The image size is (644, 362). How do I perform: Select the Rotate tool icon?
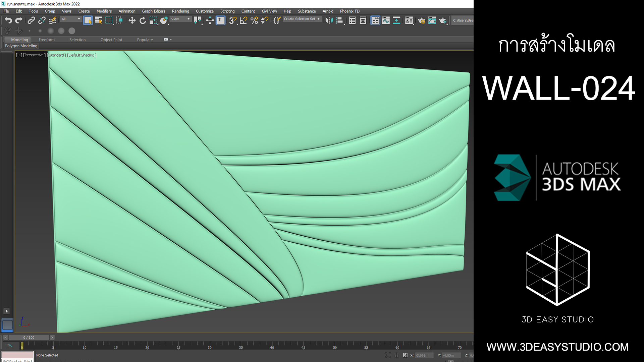(143, 20)
